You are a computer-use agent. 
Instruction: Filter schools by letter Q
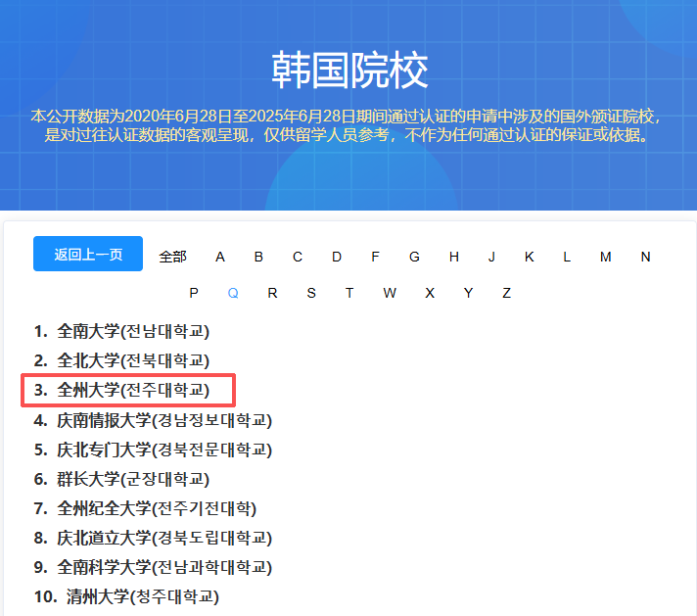tap(233, 293)
